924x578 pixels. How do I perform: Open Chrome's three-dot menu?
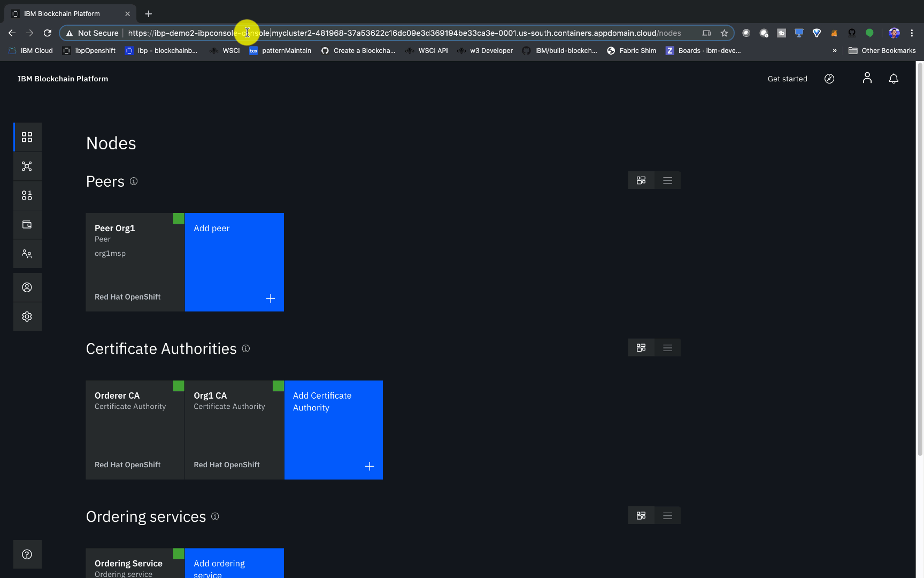(912, 33)
